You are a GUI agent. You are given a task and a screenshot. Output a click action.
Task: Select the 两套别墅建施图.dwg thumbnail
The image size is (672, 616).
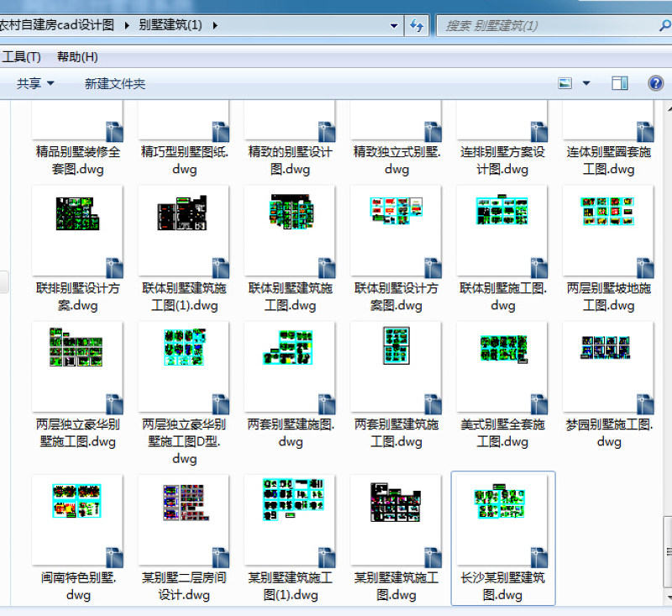point(290,367)
